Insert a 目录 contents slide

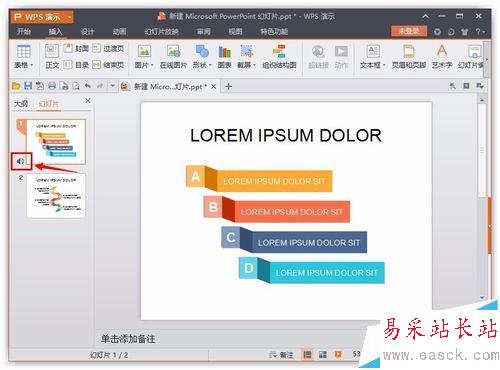point(76,64)
